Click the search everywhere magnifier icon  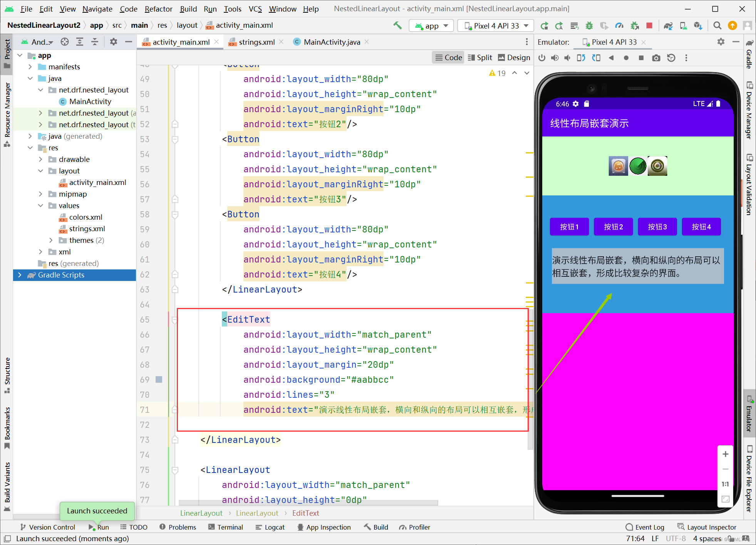click(x=717, y=25)
